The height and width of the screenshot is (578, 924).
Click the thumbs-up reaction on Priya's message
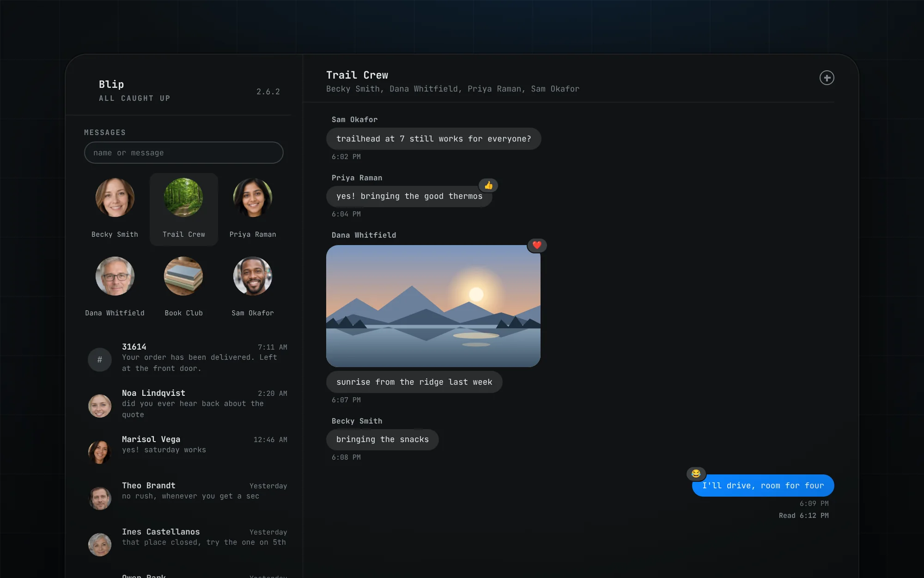[488, 185]
